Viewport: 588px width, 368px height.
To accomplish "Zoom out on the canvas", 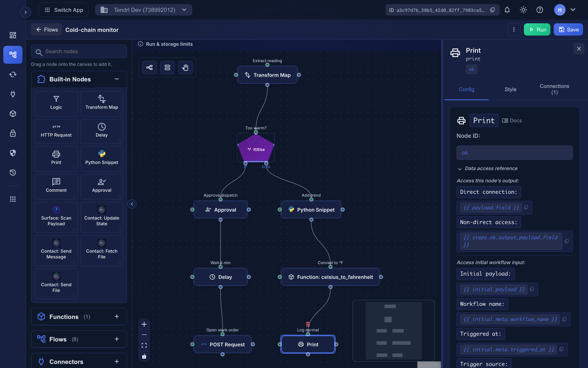I will point(144,335).
